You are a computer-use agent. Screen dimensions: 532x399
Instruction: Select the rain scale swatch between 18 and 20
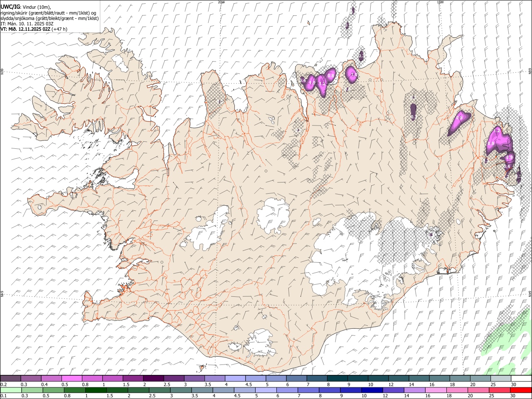[x=457, y=390]
